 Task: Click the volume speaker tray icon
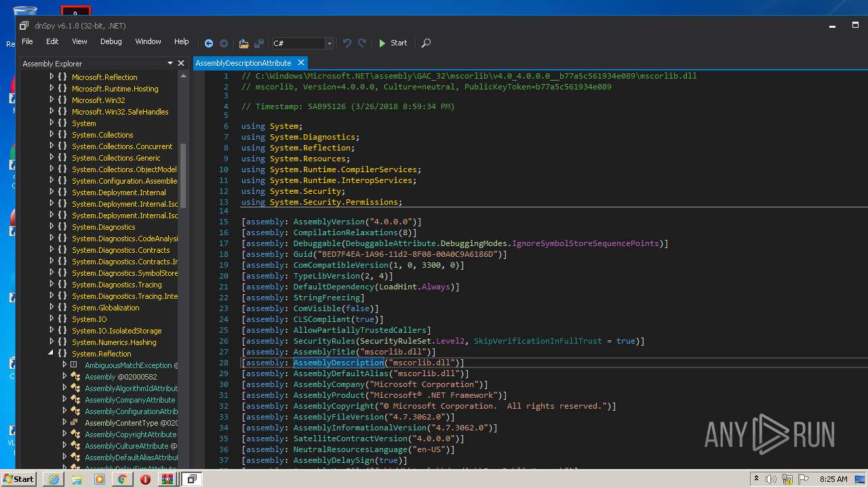(x=770, y=479)
